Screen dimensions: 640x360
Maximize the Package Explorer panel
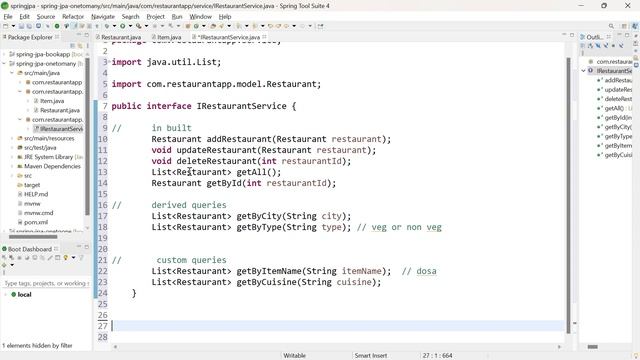coord(87,35)
